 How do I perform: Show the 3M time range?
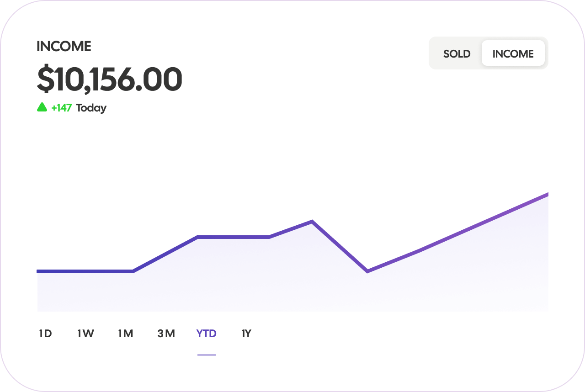(166, 334)
